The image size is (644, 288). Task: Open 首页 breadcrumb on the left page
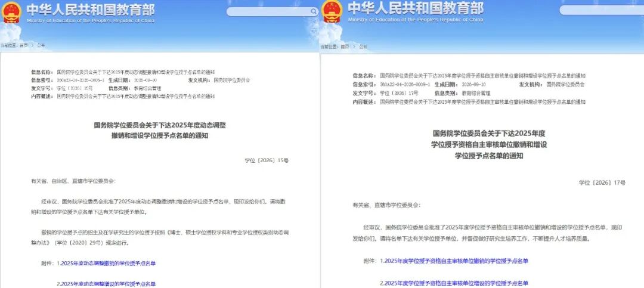coord(24,45)
